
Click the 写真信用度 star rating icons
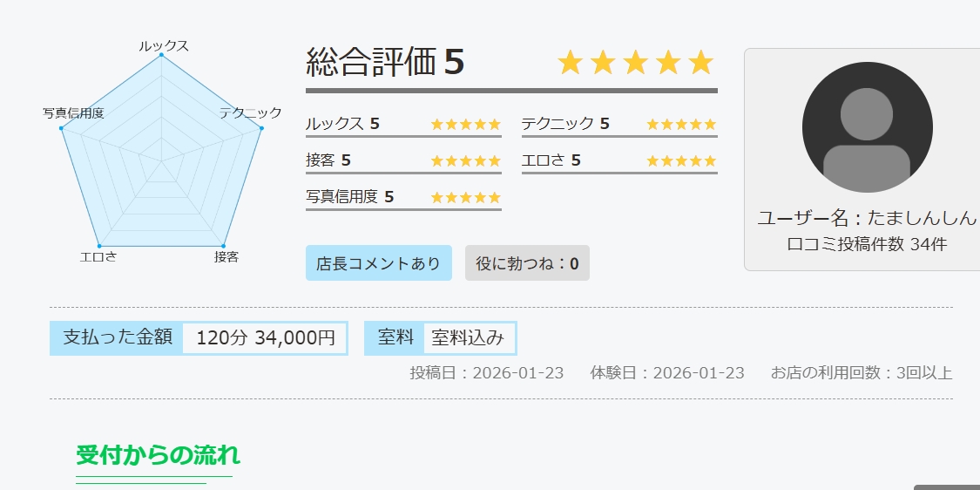[465, 197]
